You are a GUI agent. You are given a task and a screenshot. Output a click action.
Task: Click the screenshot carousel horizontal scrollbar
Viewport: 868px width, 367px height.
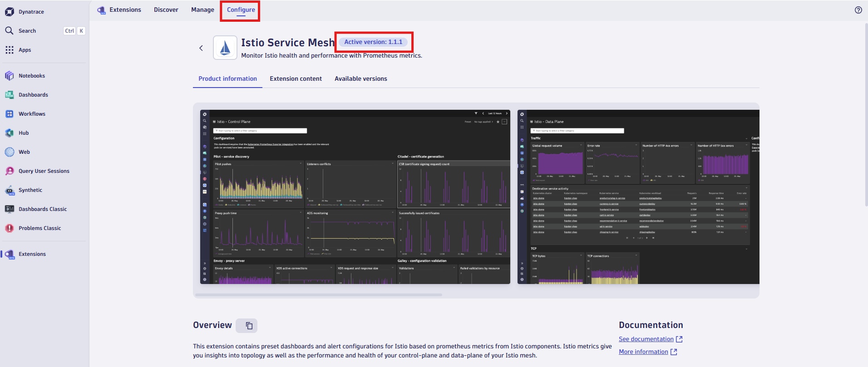tap(319, 295)
